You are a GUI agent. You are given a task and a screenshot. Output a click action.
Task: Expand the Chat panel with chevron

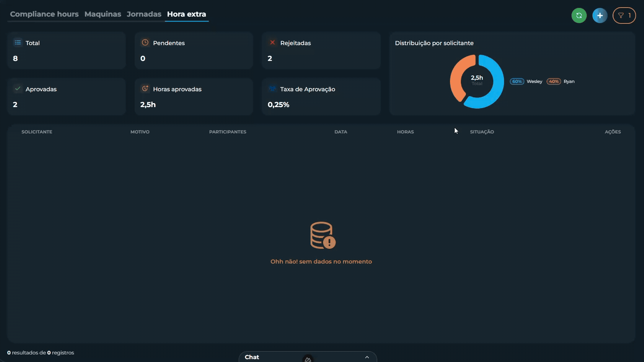367,357
